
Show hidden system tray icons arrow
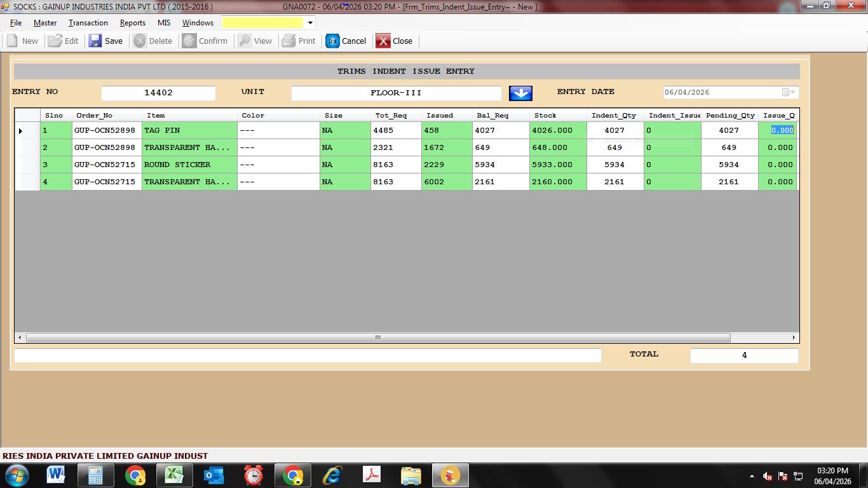(752, 476)
